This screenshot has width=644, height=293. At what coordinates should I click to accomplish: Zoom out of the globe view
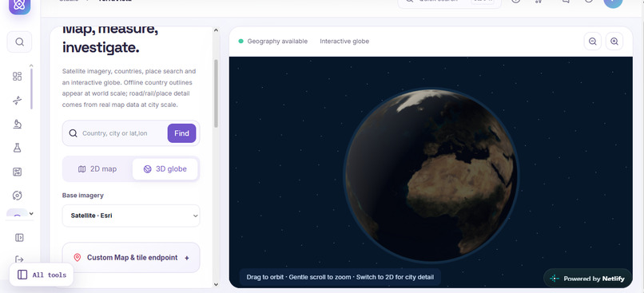tap(593, 42)
